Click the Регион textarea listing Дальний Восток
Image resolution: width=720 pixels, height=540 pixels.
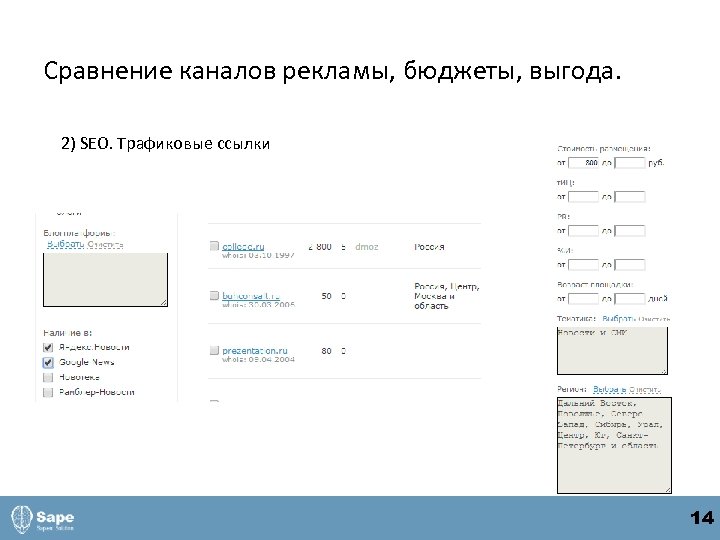point(614,445)
